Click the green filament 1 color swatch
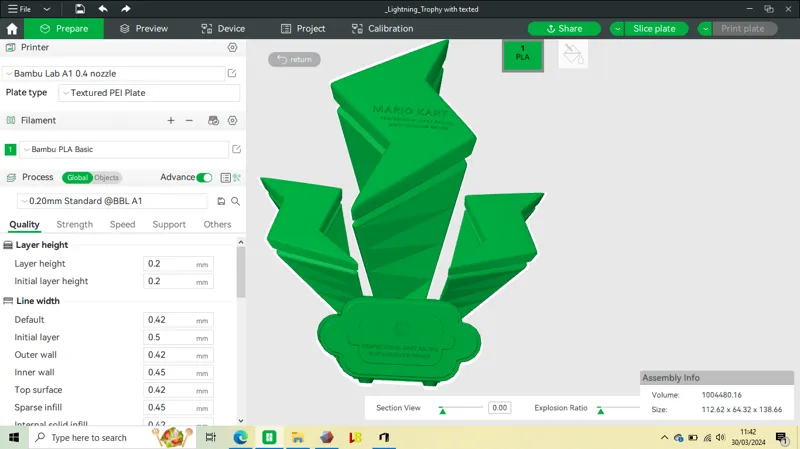The width and height of the screenshot is (800, 449). coord(10,149)
